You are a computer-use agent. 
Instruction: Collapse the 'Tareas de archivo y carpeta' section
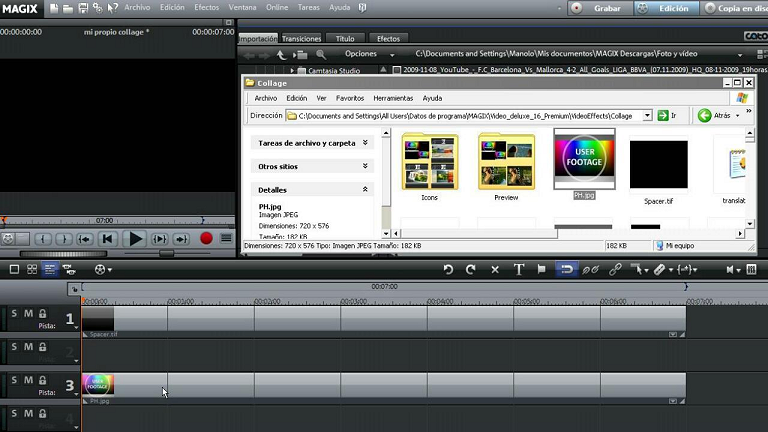365,143
